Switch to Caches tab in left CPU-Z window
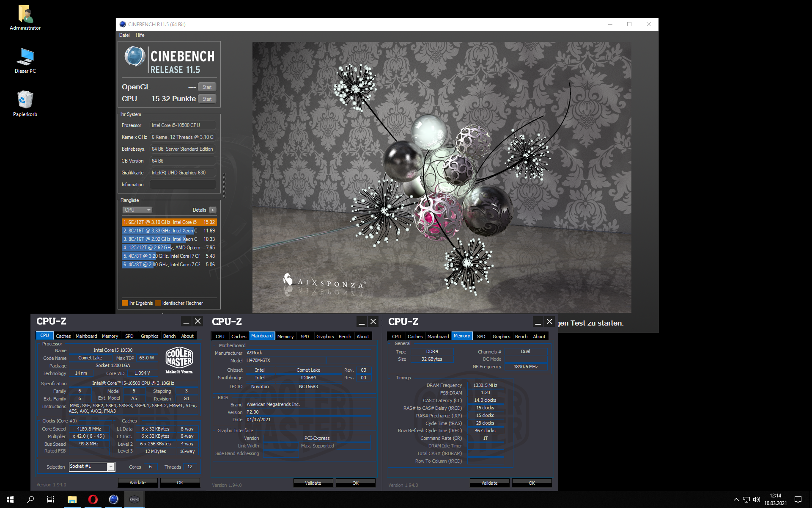The width and height of the screenshot is (812, 508). (63, 336)
